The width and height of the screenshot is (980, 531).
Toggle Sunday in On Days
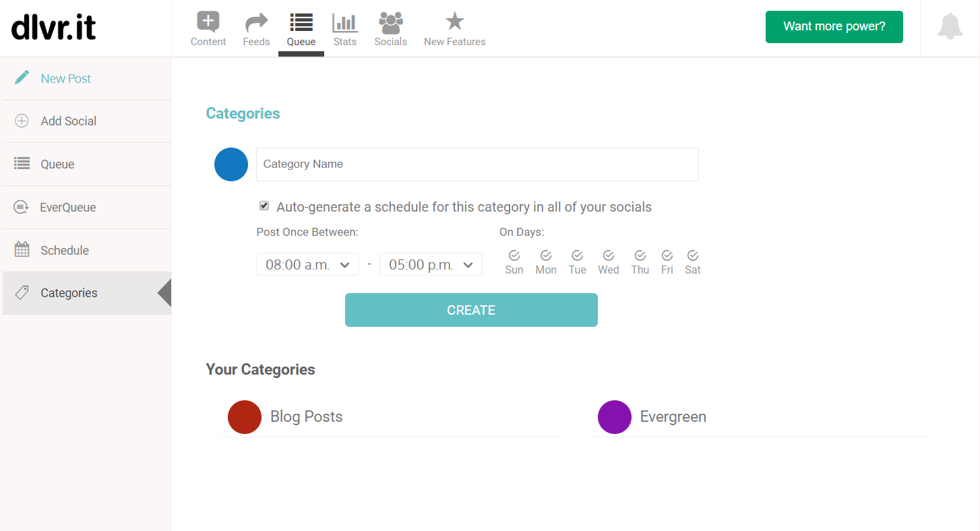click(514, 255)
